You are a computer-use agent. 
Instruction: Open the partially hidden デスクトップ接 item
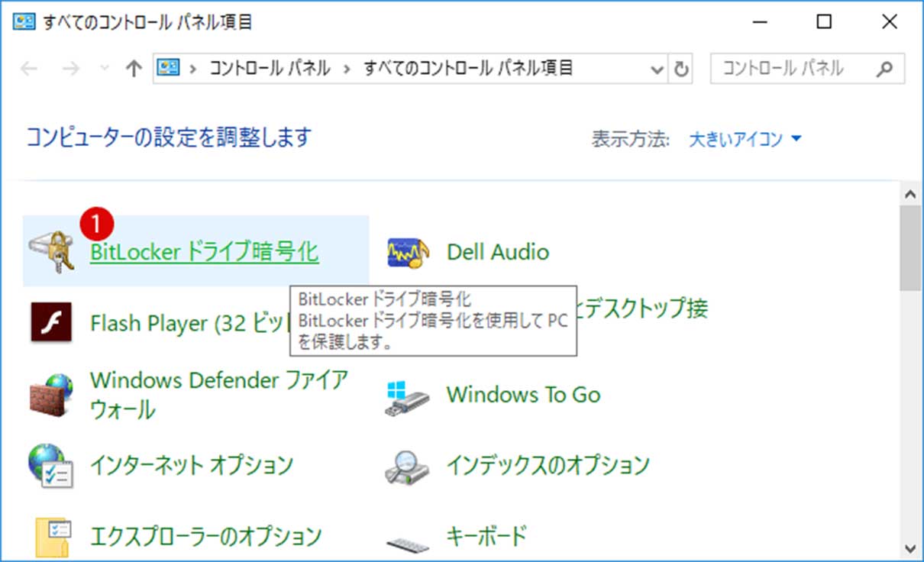coord(643,308)
